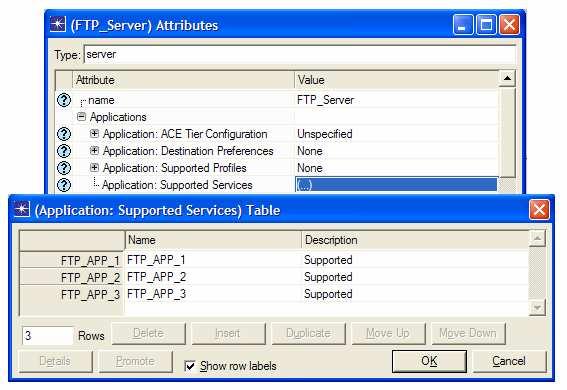This screenshot has width=567, height=390.
Task: Expand Application: ACE Tier Configuration
Action: [x=94, y=133]
